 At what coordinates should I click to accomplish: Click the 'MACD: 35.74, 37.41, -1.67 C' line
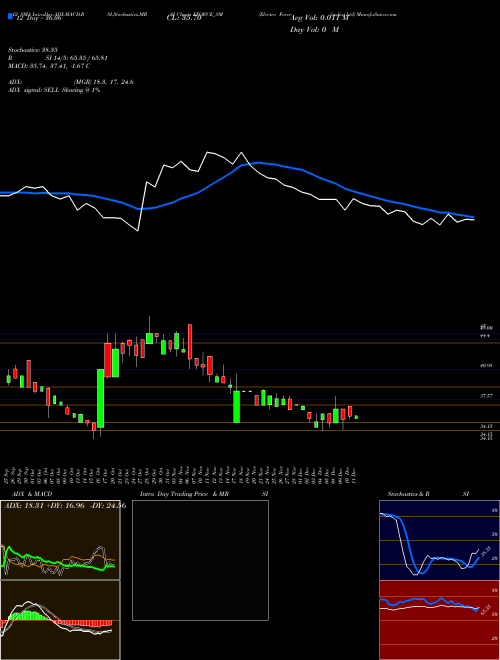(x=49, y=66)
